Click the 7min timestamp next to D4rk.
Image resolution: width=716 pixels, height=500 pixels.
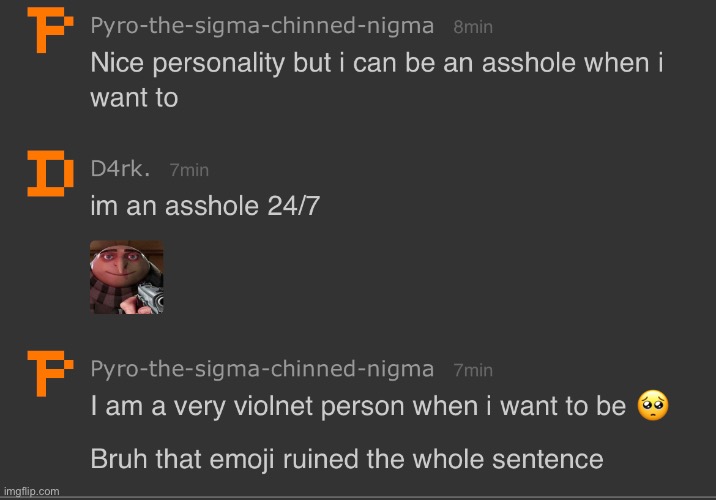click(189, 171)
